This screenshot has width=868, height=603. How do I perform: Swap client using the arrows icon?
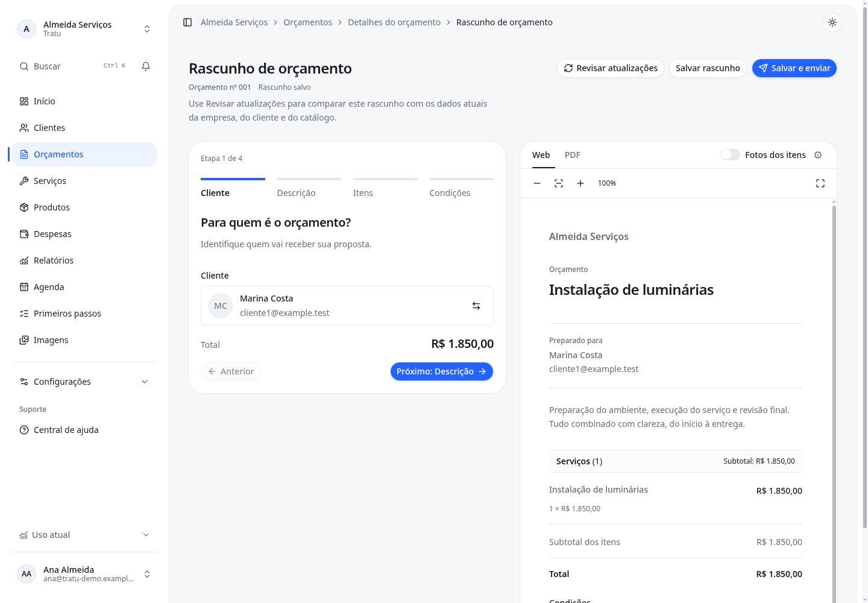click(476, 306)
